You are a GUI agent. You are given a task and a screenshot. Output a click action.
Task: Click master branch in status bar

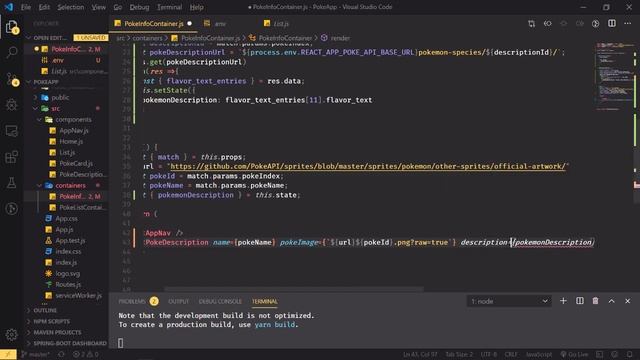[36, 354]
